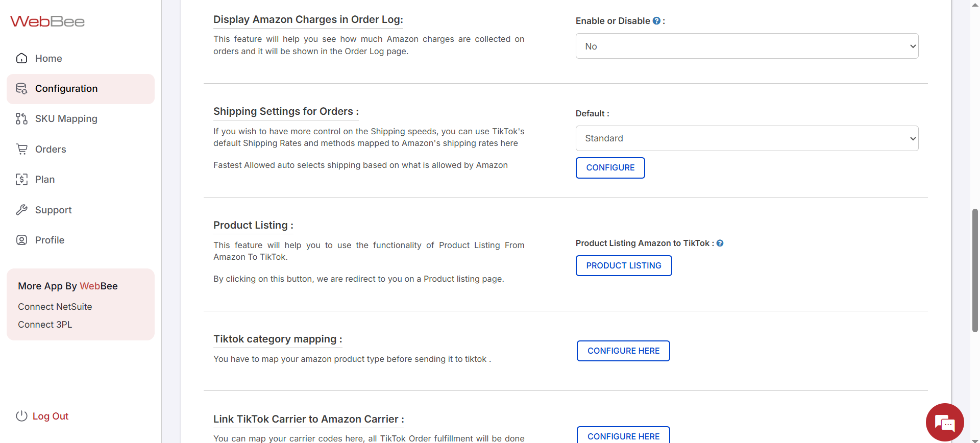Expand the Default shipping dropdown

pyautogui.click(x=747, y=138)
